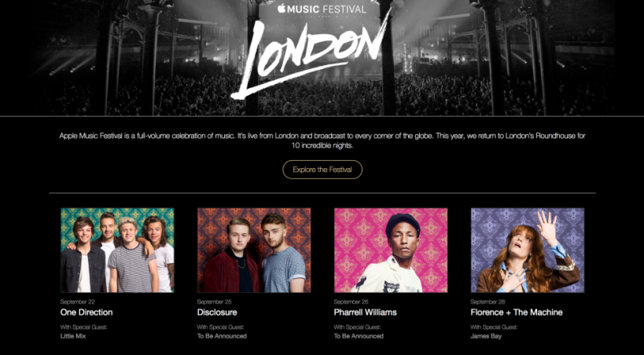Click the September 22 date label

pos(79,302)
